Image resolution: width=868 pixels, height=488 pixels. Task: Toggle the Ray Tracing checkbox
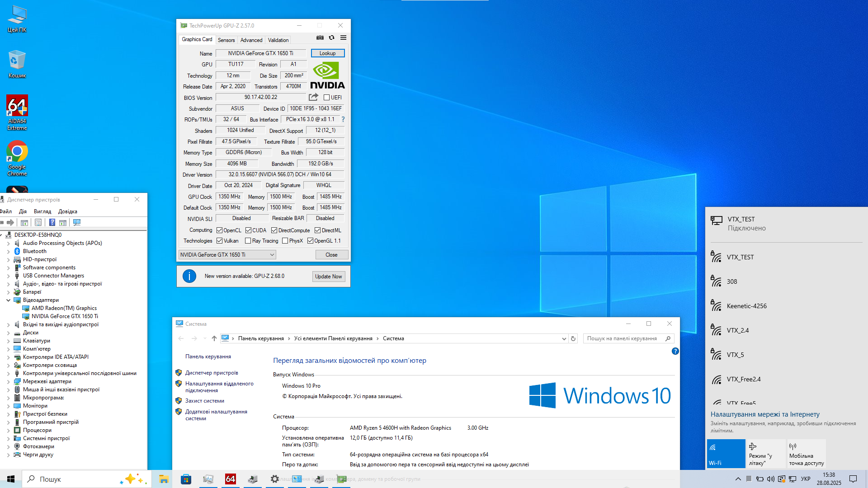click(248, 241)
